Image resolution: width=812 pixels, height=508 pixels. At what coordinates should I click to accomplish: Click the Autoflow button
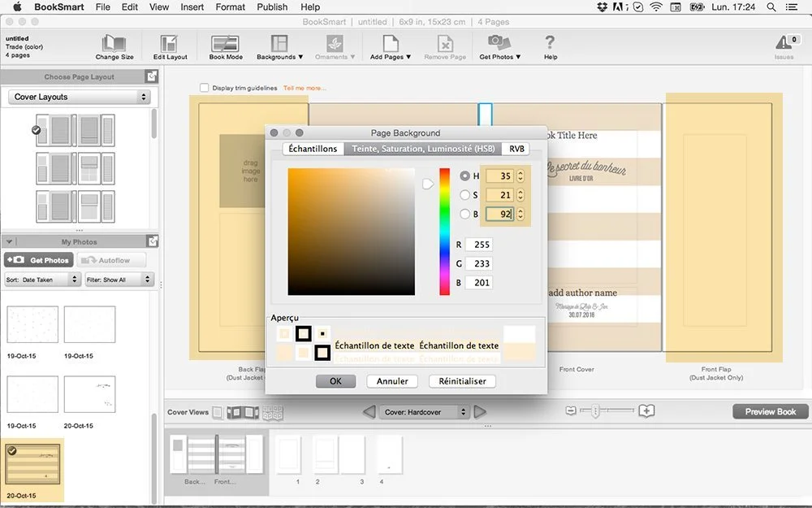[111, 260]
